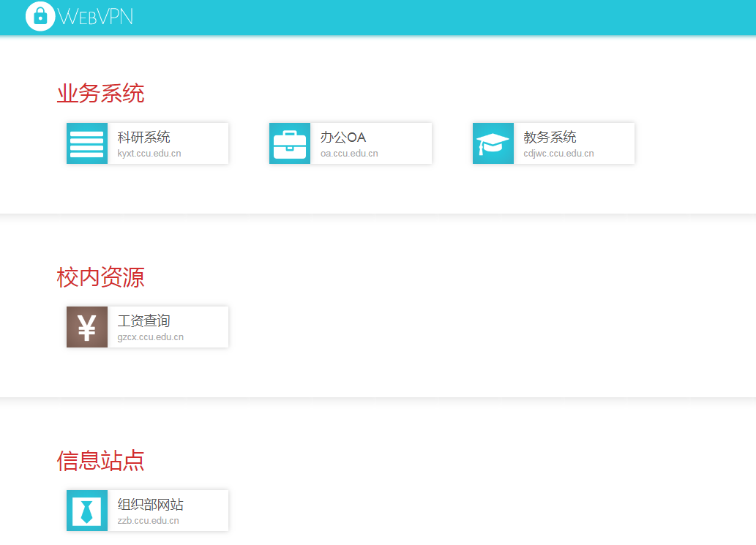756x545 pixels.
Task: Open the necktie icon for 组织部网站
Action: [86, 511]
